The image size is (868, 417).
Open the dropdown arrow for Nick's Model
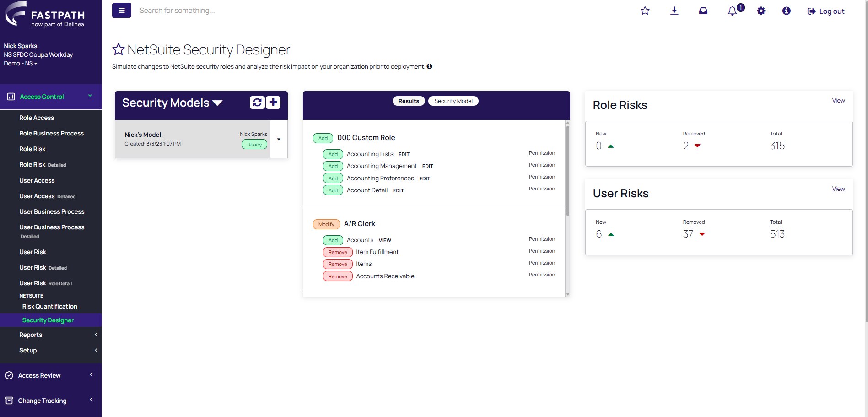point(279,139)
